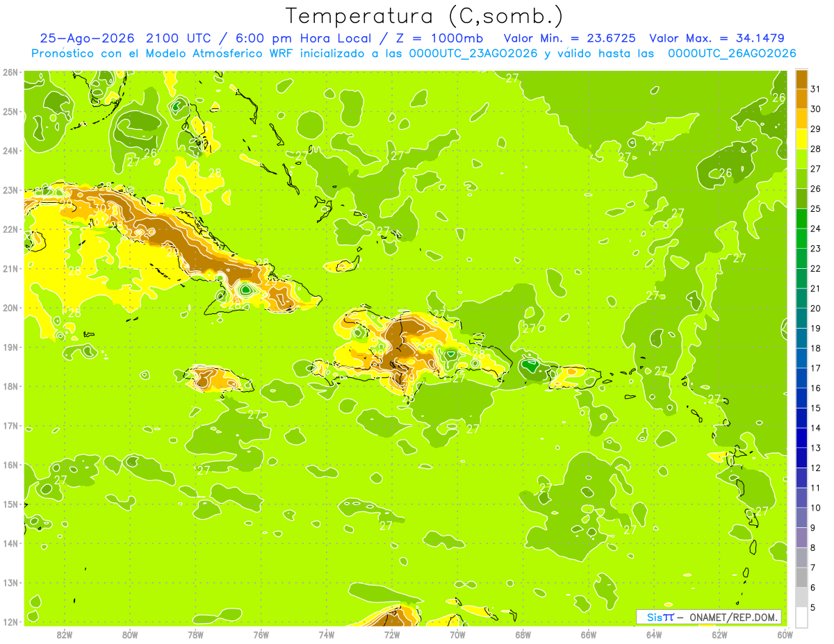The width and height of the screenshot is (834, 644).
Task: Select the teal legend swatch between 19 and 20
Action: (x=802, y=319)
